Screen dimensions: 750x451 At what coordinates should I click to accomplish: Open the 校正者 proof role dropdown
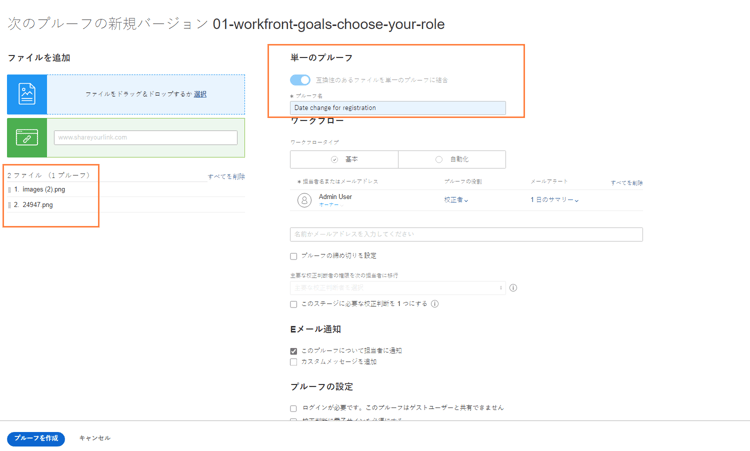click(x=456, y=200)
